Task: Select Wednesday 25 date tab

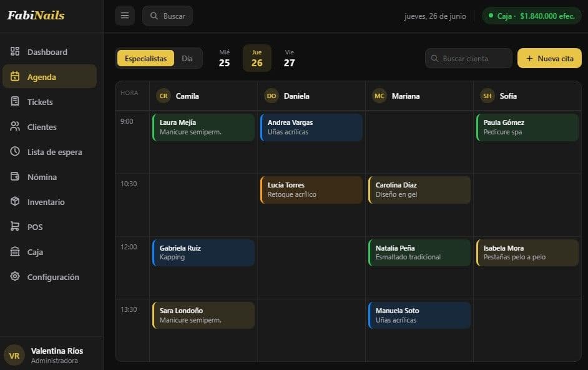Action: 224,58
